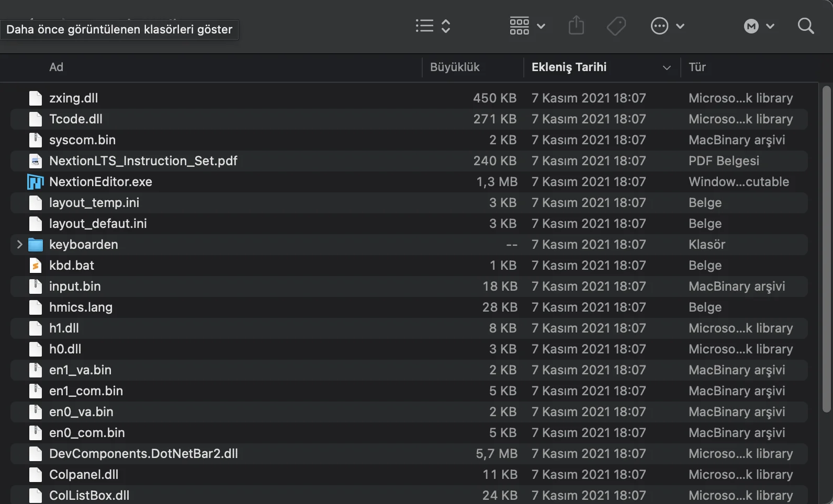Click the en1_va.bin archive icon
Screen dimensions: 833x504
[35, 370]
